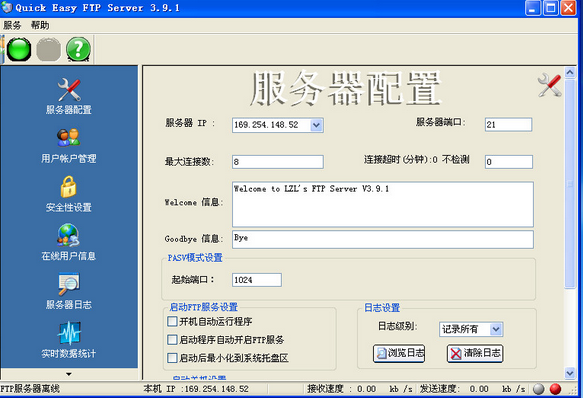Click the 起始端口 field showing 1024

(x=257, y=280)
